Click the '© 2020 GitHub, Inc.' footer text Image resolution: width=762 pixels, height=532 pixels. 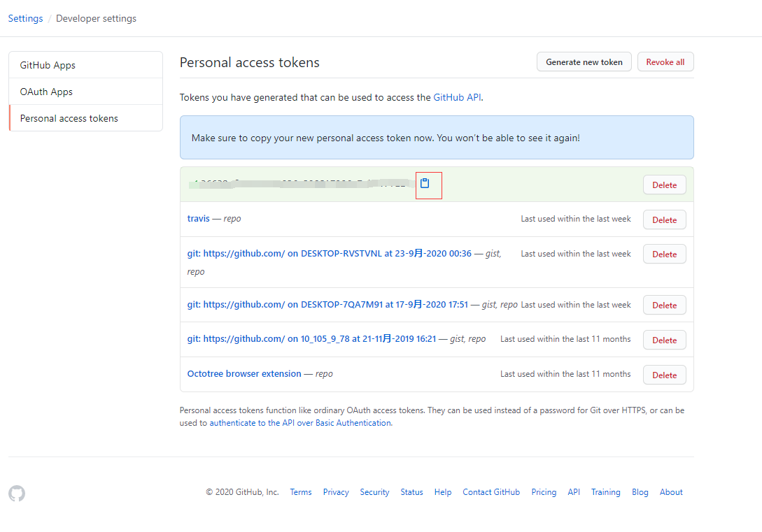point(243,492)
